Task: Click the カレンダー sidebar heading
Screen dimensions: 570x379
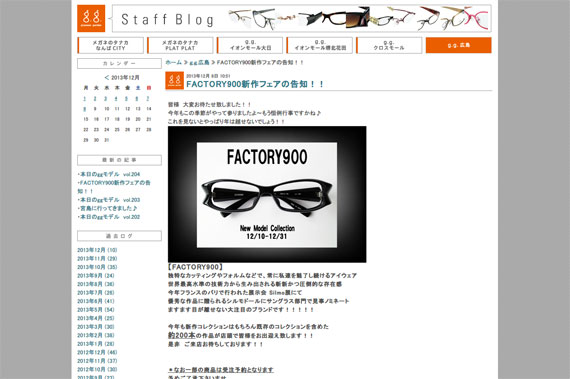Action: [119, 63]
